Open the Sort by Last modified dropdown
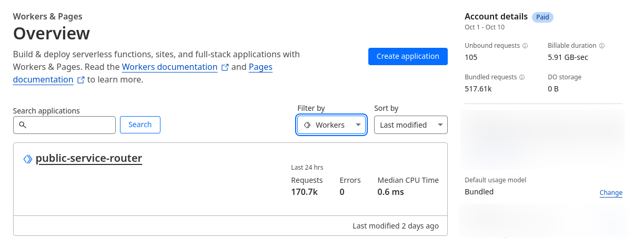 [411, 125]
